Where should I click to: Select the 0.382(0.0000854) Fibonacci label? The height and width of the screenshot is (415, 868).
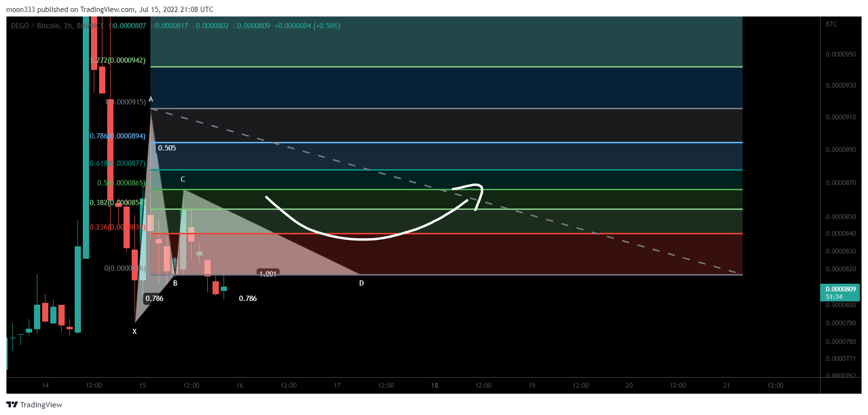pos(118,203)
